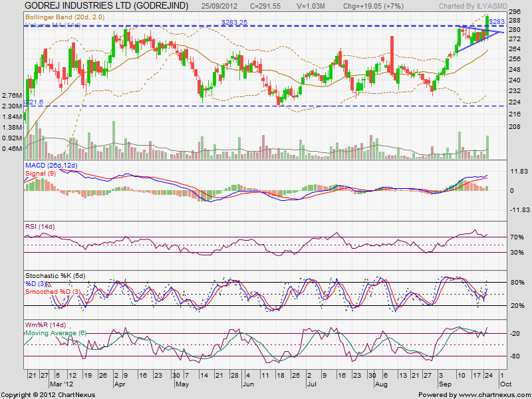Select the MACD (26d,12d) indicator label
The height and width of the screenshot is (399, 532).
52,166
